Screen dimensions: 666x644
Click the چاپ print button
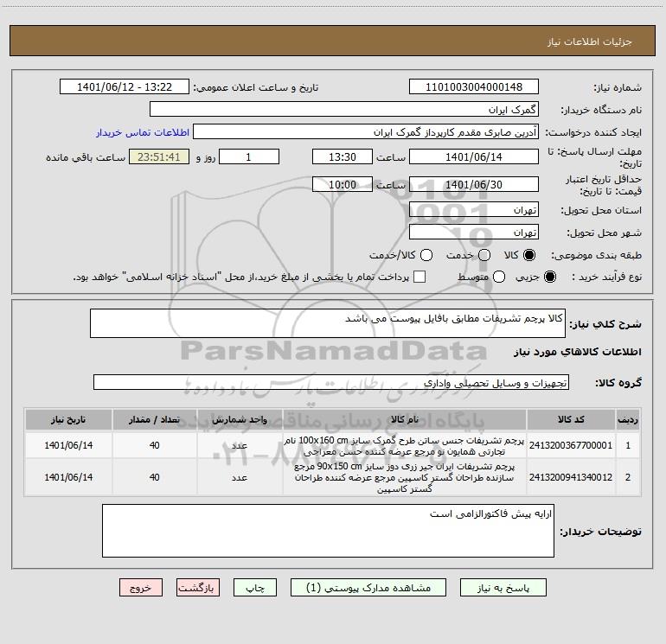pos(255,588)
